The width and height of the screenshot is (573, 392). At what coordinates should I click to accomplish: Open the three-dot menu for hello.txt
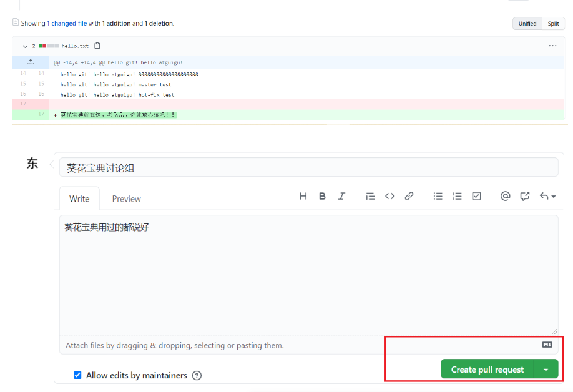tap(552, 46)
